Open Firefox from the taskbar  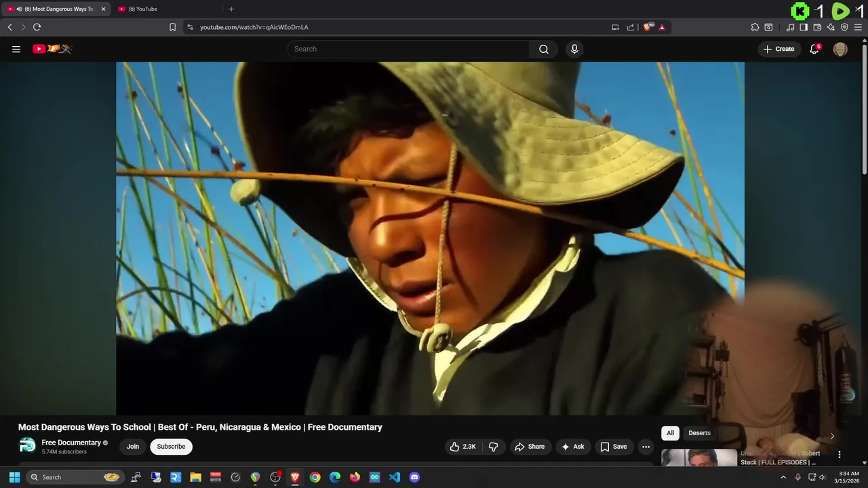coord(355,477)
